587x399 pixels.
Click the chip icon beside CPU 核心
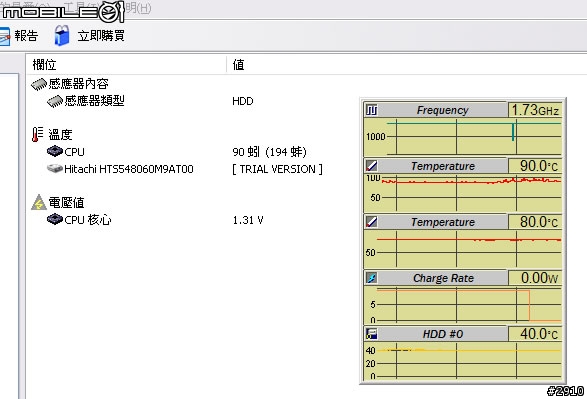(x=55, y=219)
